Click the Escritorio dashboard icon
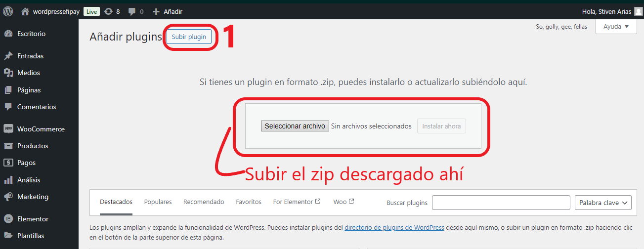The image size is (644, 249). 8,34
